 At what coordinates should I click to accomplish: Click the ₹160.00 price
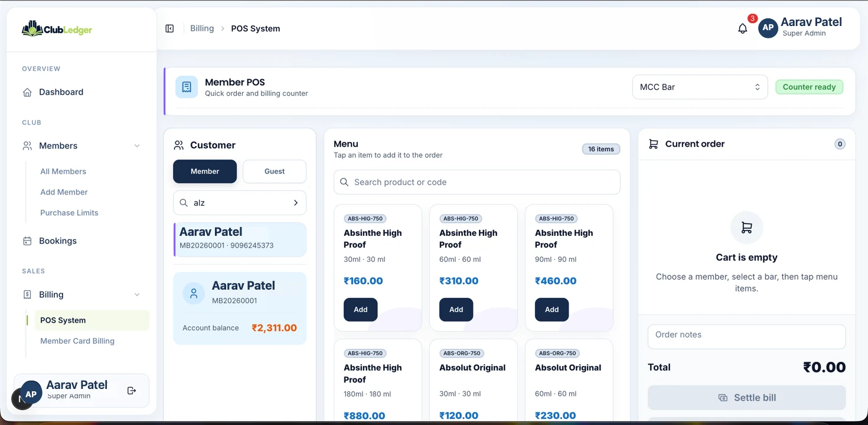pyautogui.click(x=364, y=281)
